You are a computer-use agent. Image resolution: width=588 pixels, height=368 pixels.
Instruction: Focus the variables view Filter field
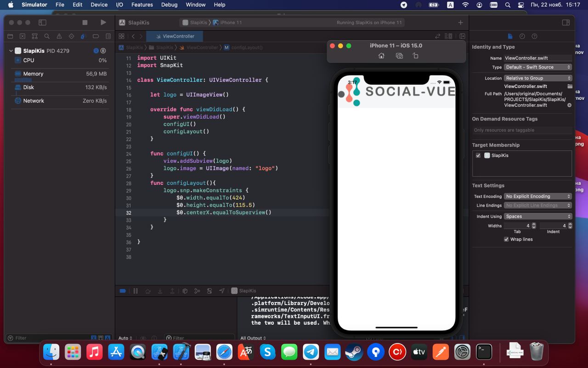tap(198, 338)
